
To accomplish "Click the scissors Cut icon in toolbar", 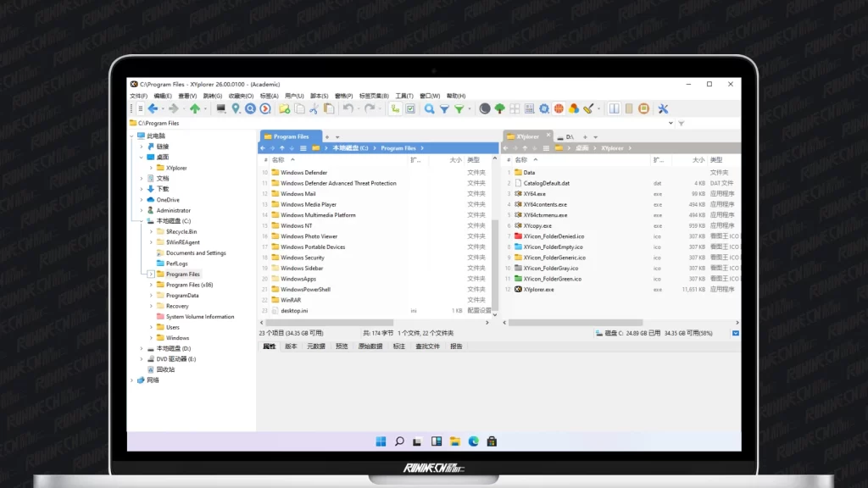I will [x=313, y=108].
